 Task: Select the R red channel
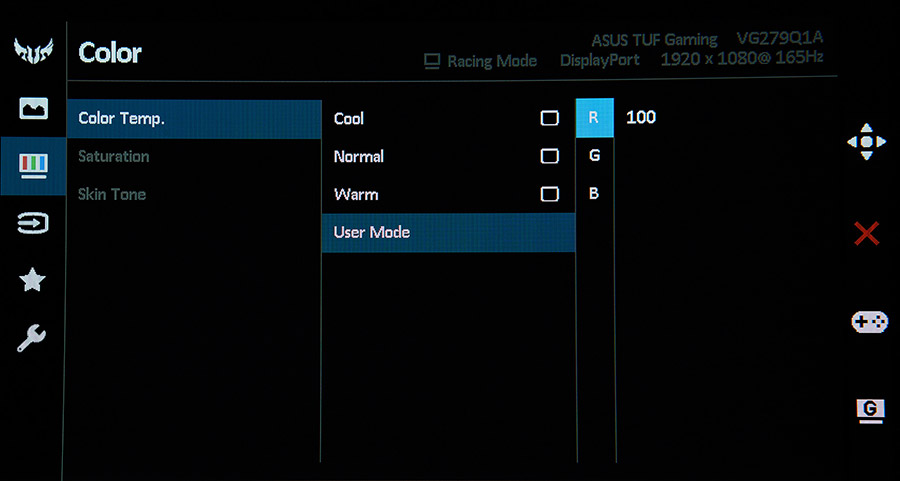point(594,117)
